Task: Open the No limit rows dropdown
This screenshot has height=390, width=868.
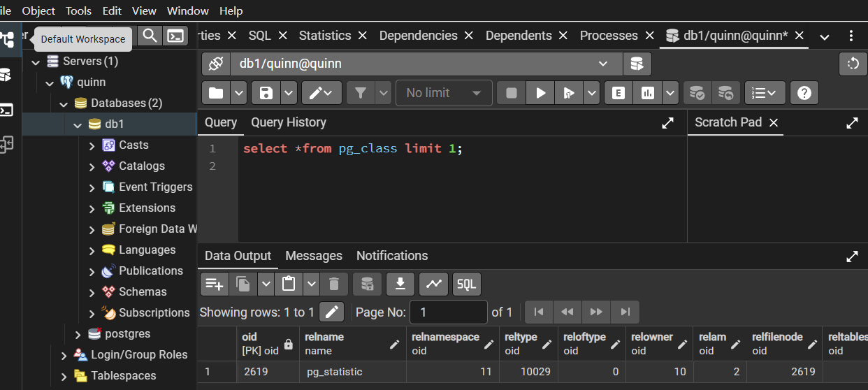Action: point(444,93)
